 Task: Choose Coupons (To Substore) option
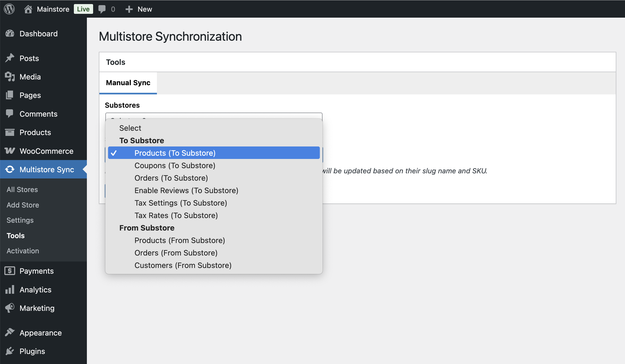point(175,165)
